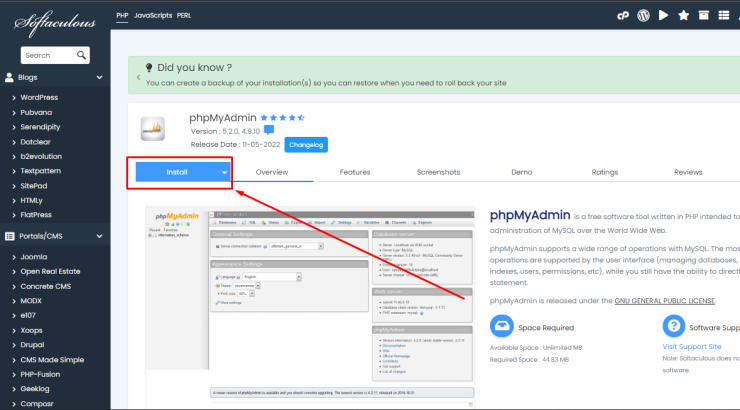Select Composr in the sidebar

(37, 404)
